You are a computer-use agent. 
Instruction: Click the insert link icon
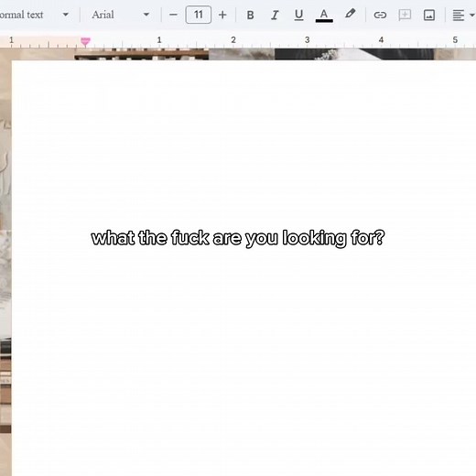(x=380, y=15)
